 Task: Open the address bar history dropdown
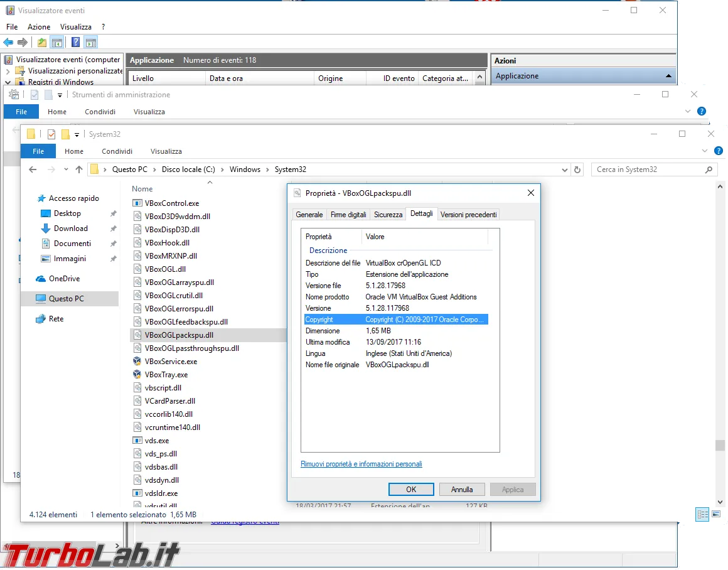565,169
